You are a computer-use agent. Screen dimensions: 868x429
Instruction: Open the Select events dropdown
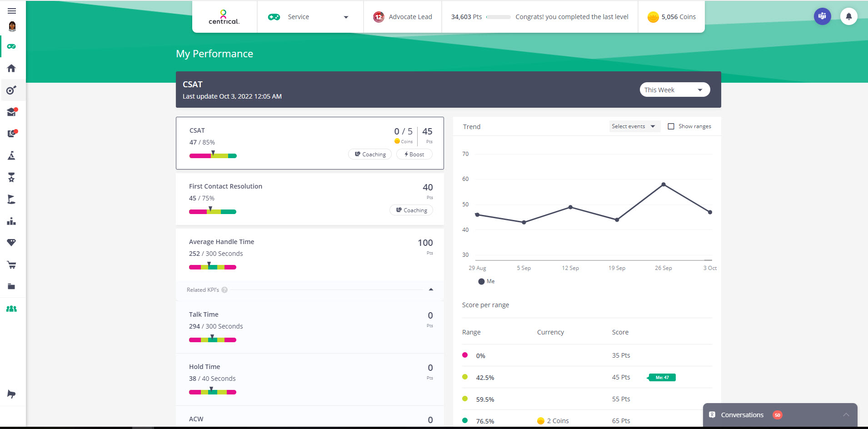pos(634,126)
